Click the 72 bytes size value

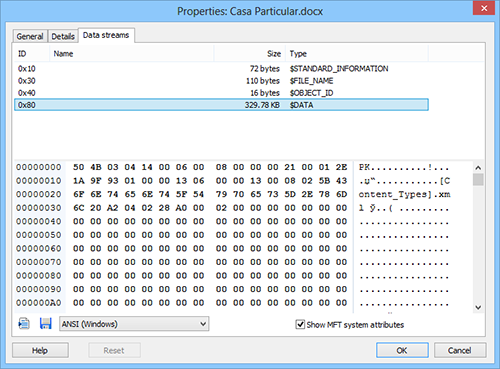[265, 69]
